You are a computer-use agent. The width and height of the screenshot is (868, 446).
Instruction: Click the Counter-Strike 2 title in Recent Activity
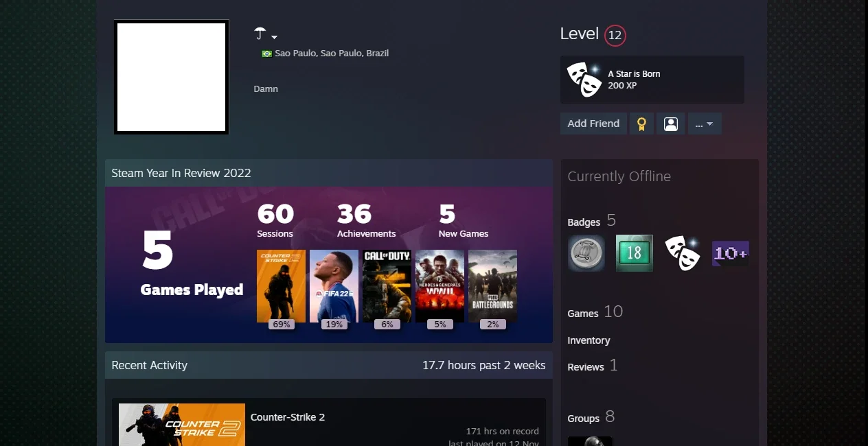[288, 417]
